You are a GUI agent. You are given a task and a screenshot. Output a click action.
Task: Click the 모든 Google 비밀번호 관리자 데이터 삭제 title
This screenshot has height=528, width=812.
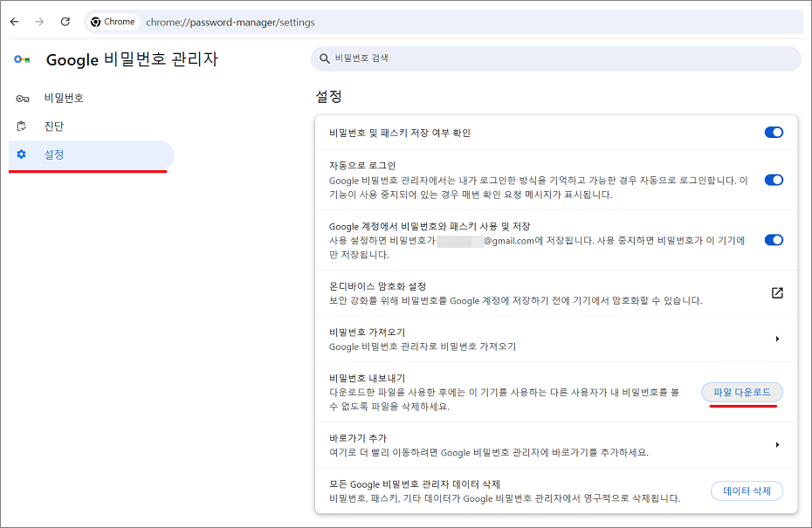(414, 484)
